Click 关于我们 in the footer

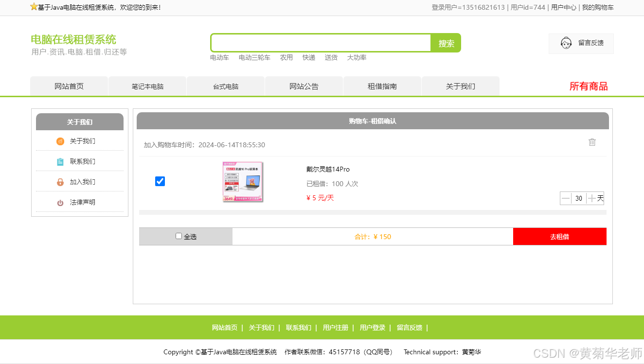pos(262,328)
